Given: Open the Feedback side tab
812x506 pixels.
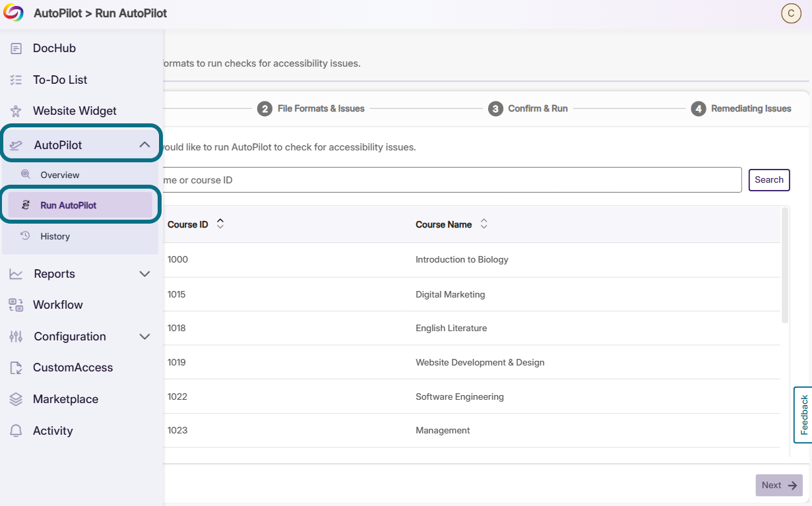Looking at the screenshot, I should [x=803, y=415].
